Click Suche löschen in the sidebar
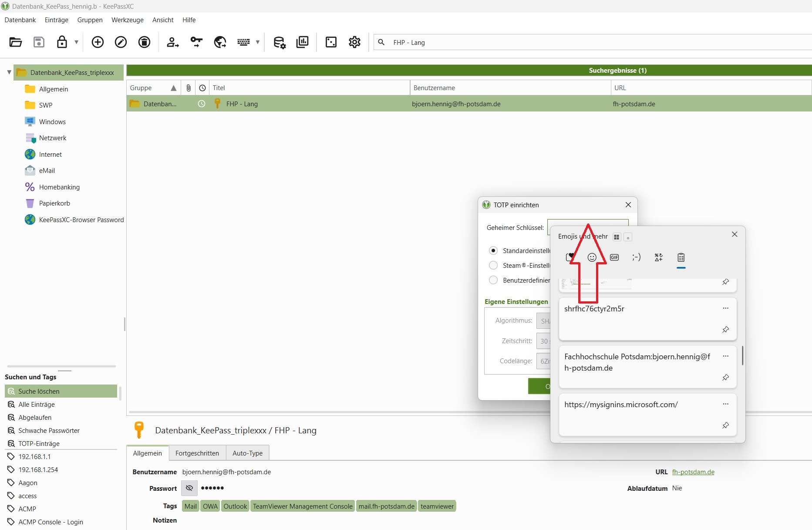812x530 pixels. pyautogui.click(x=39, y=391)
